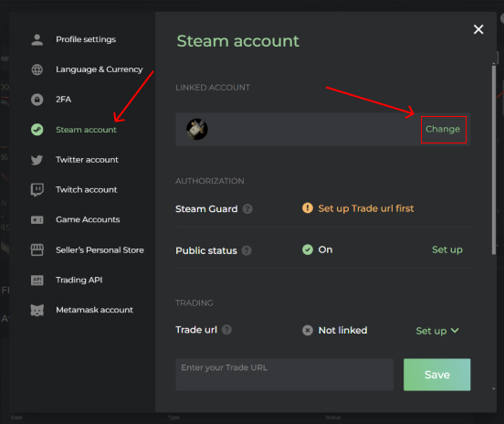Viewport: 504px width, 424px height.
Task: Click the 2FA lock icon
Action: tap(37, 100)
